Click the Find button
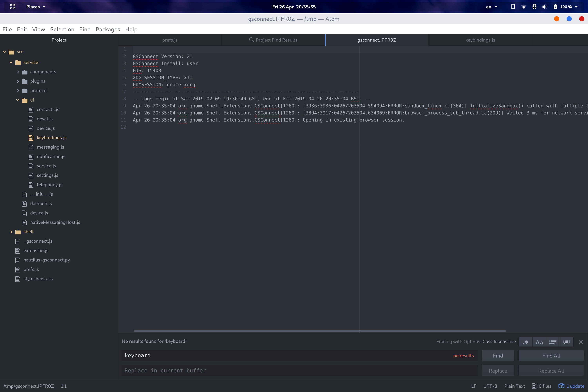588x392 pixels. (x=498, y=356)
